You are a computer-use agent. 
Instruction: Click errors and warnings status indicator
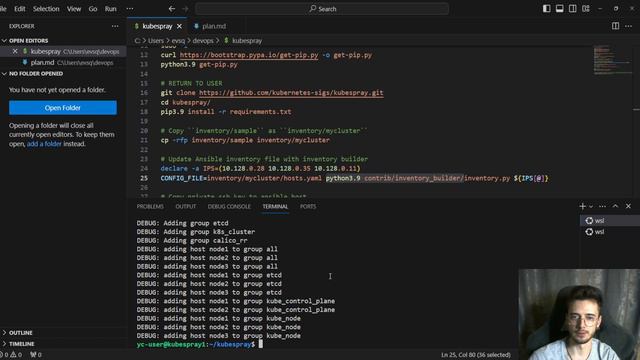click(x=11, y=355)
